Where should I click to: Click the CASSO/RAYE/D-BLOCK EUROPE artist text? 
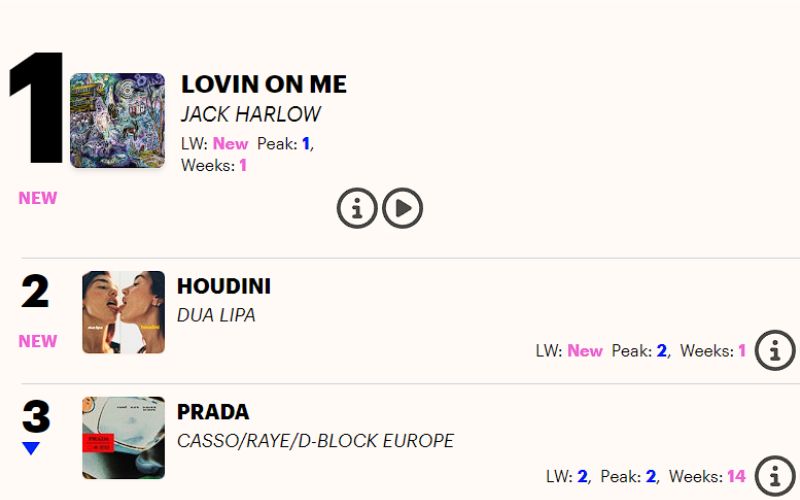point(315,441)
